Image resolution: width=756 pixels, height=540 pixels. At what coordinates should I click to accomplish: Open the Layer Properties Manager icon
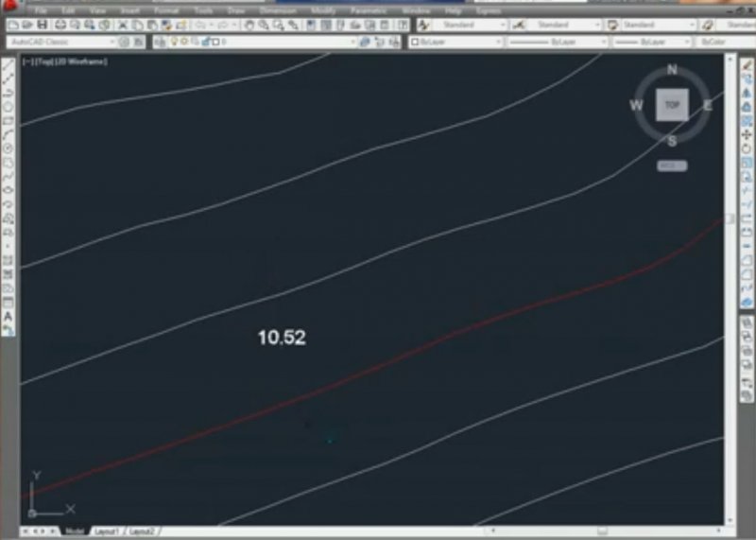pyautogui.click(x=160, y=42)
